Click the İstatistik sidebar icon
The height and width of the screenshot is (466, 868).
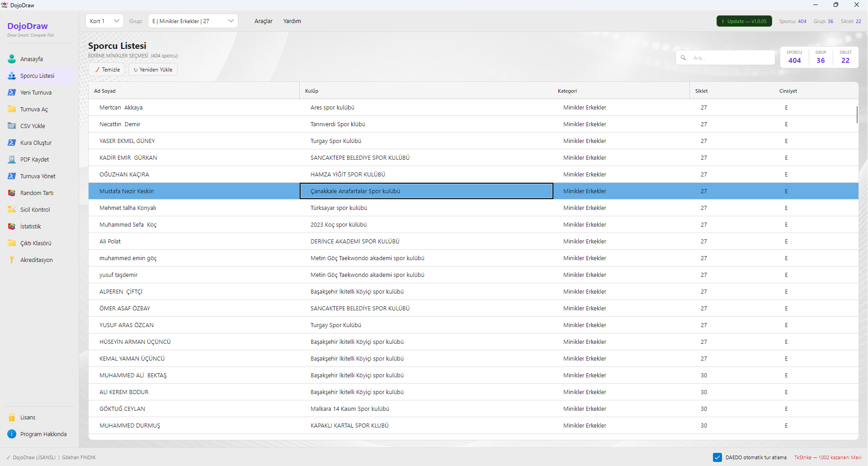[x=12, y=226]
